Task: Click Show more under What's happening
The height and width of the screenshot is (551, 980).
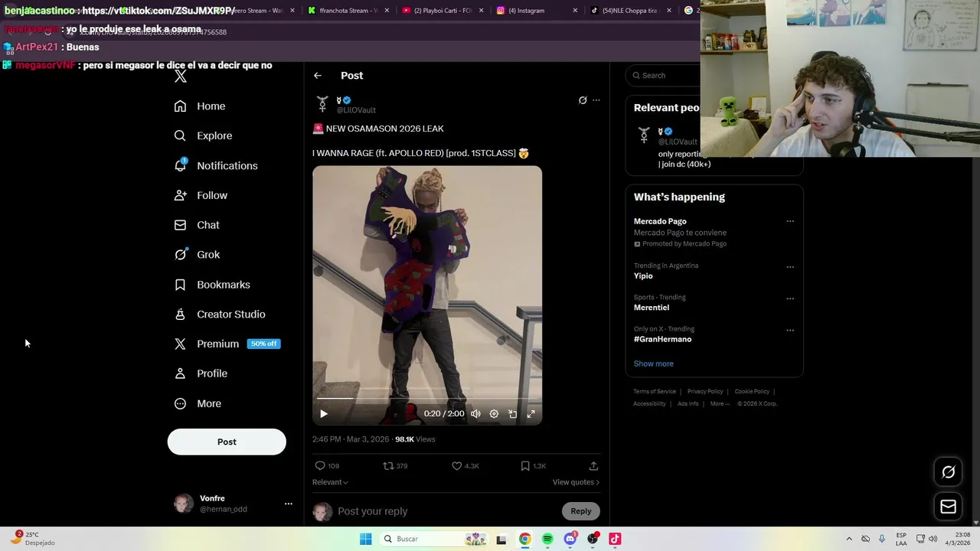Action: click(x=654, y=364)
